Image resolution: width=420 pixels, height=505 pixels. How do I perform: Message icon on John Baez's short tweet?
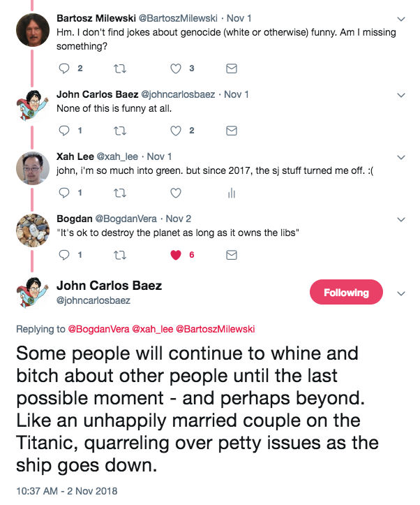(232, 131)
